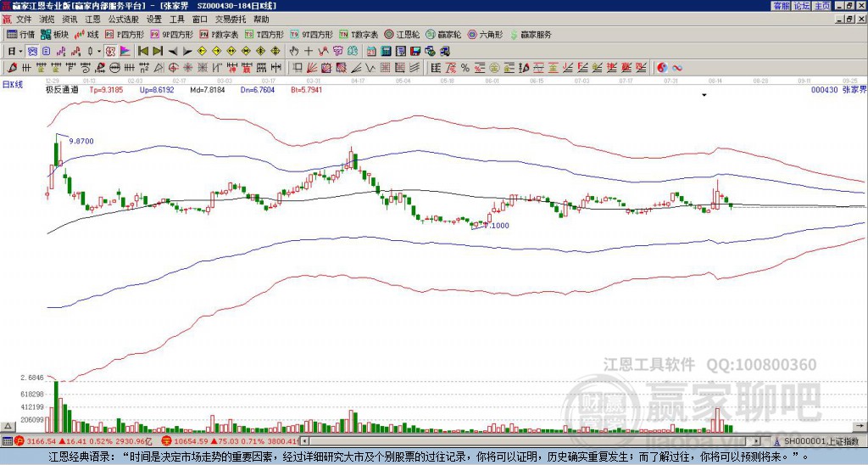Click the Bt=5.7941 value
868x465 pixels.
point(306,90)
